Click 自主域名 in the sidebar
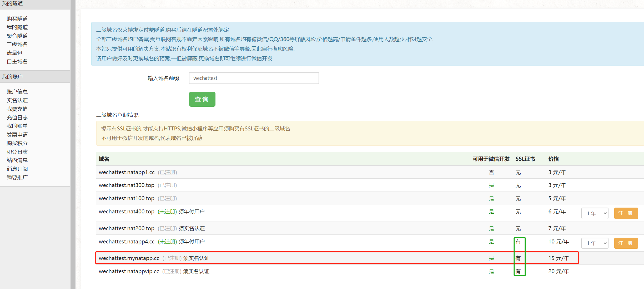Image resolution: width=644 pixels, height=289 pixels. point(17,61)
